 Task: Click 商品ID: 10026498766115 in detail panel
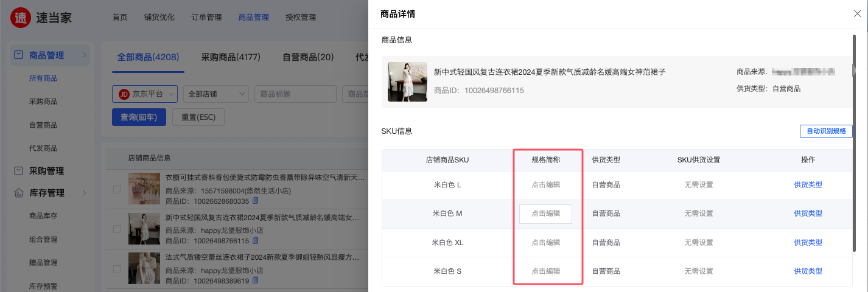[478, 90]
